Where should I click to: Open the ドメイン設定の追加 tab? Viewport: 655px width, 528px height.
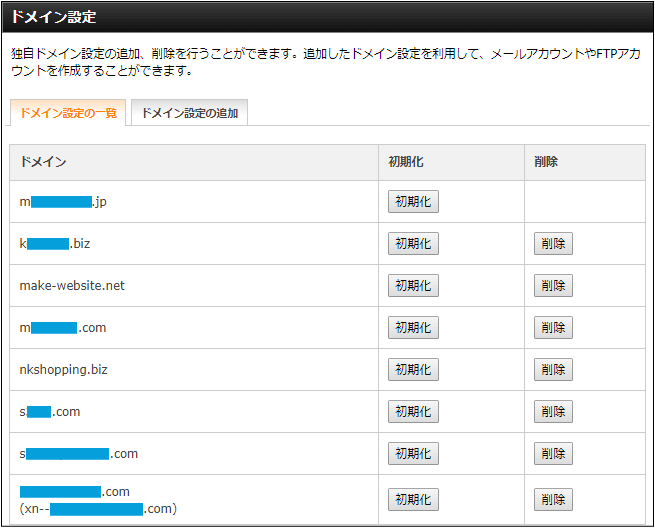(x=190, y=113)
